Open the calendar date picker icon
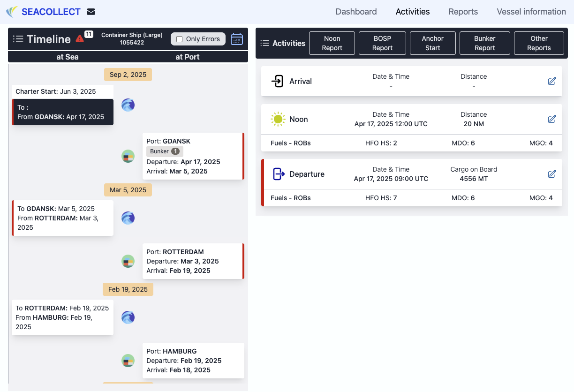The height and width of the screenshot is (392, 574). [x=237, y=39]
